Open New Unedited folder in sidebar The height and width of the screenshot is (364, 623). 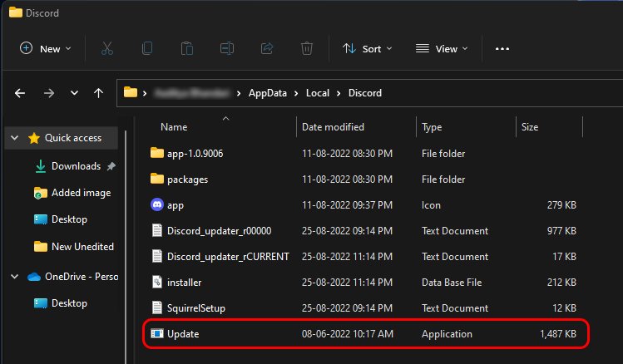[x=82, y=247]
